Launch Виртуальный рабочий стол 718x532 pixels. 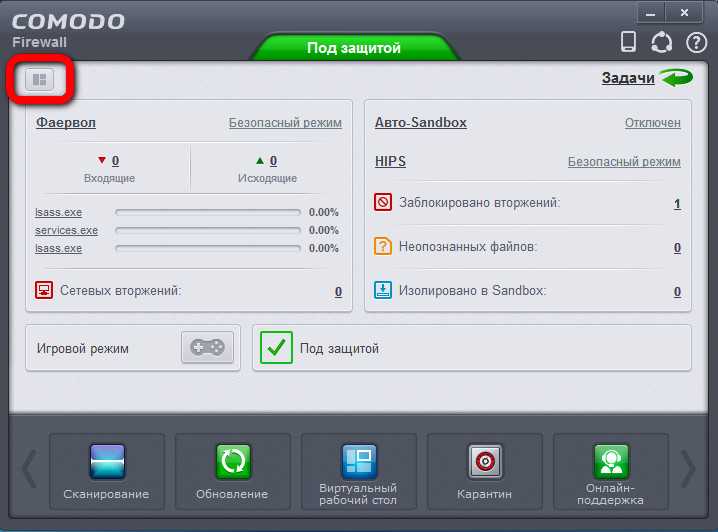[x=359, y=471]
